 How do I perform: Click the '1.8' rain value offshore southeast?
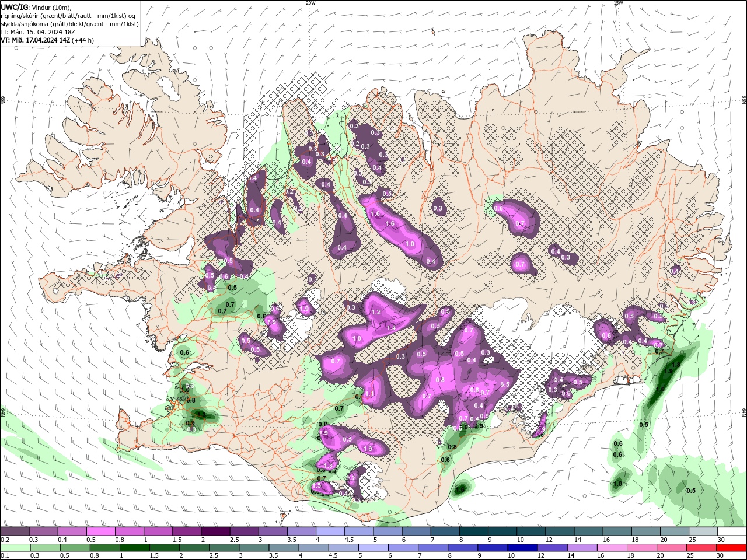[x=676, y=365]
